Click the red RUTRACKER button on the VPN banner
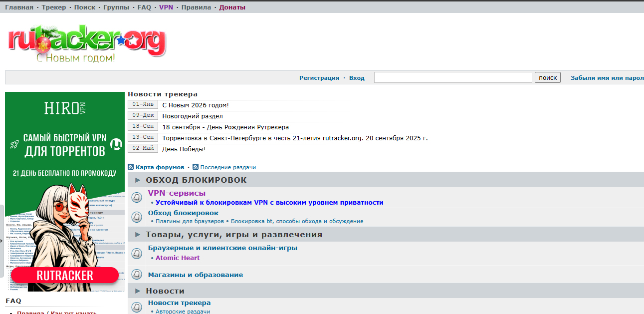 [x=65, y=276]
